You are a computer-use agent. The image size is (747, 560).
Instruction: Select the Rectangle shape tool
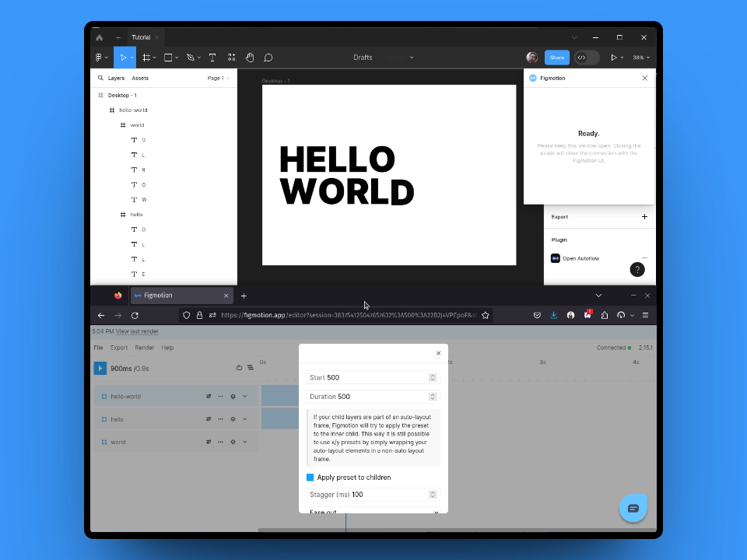coord(168,58)
